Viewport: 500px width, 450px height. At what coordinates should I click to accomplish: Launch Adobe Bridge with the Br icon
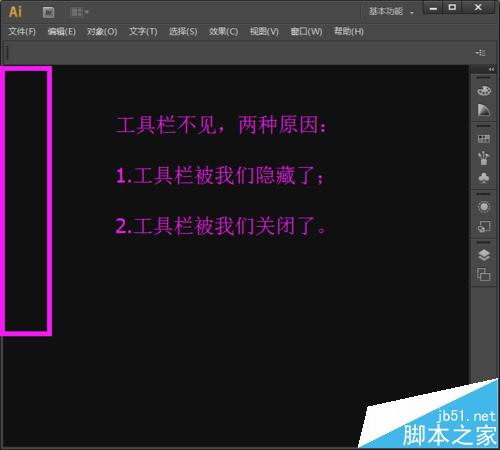(x=49, y=13)
